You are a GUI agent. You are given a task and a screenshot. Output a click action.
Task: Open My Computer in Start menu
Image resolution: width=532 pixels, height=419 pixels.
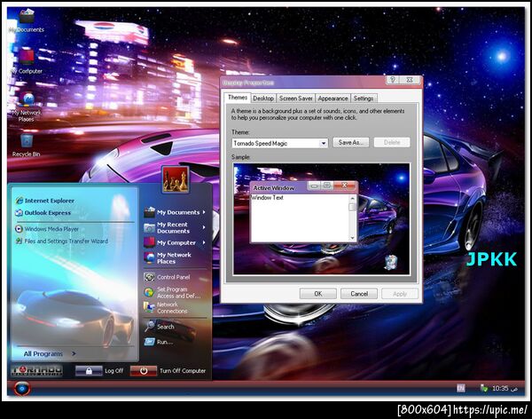click(175, 242)
